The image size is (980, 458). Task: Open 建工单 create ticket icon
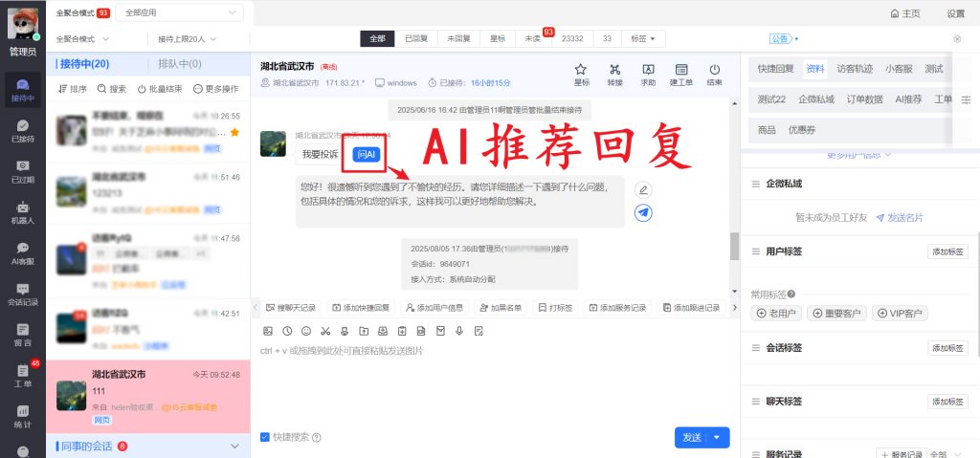coord(681,71)
